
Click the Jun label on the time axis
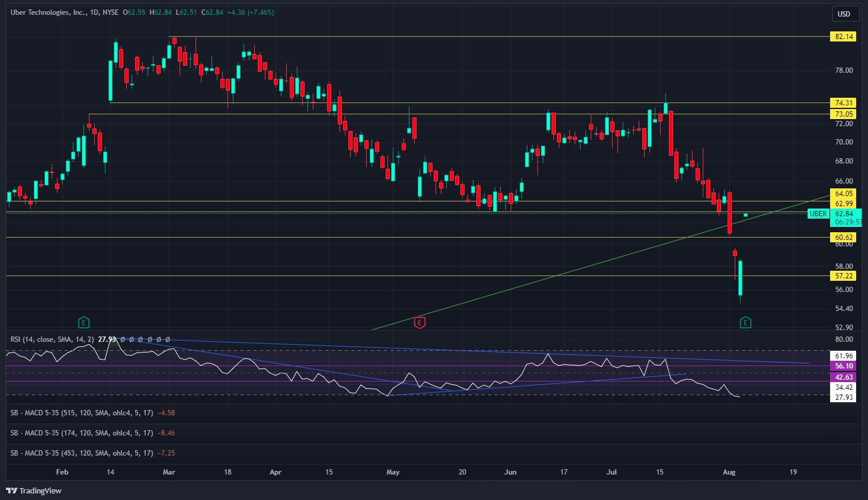point(510,472)
